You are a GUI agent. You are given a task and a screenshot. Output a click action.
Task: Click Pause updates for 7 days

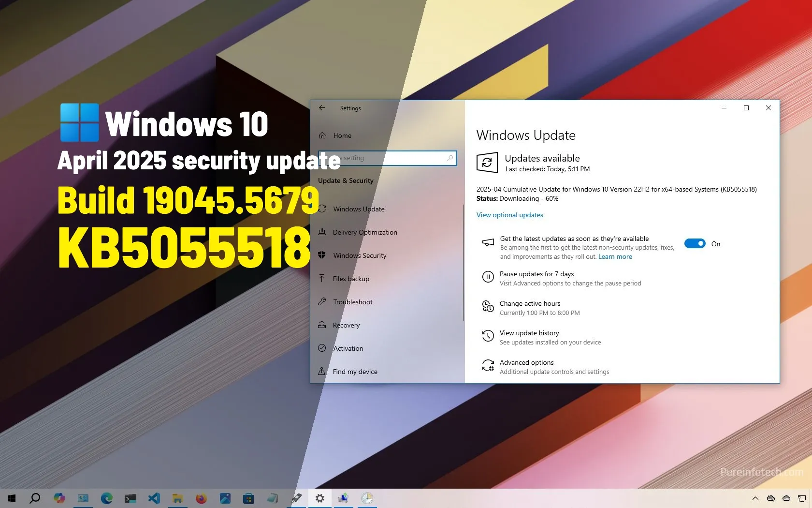(x=536, y=274)
